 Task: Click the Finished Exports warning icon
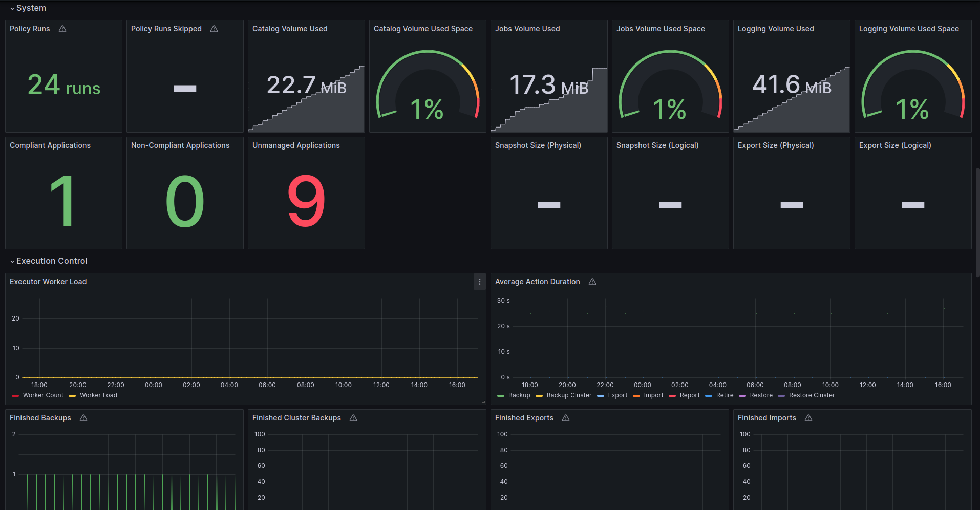[566, 418]
